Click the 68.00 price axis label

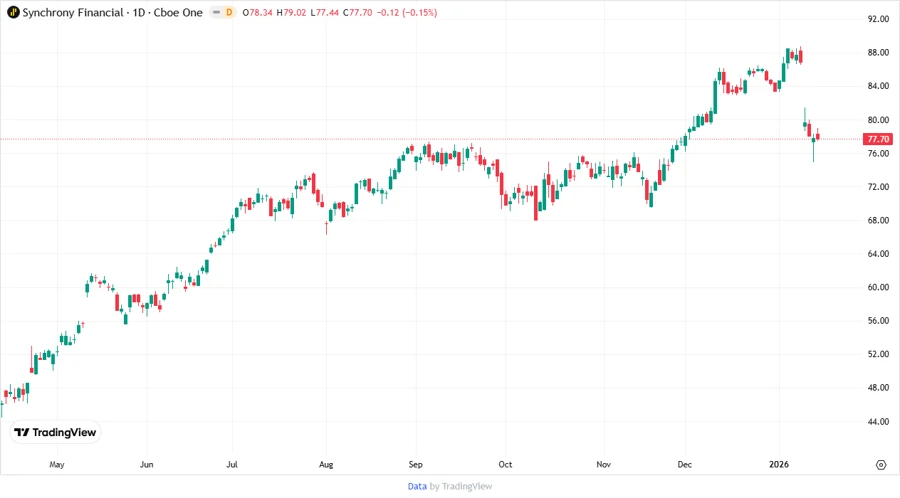(878, 220)
